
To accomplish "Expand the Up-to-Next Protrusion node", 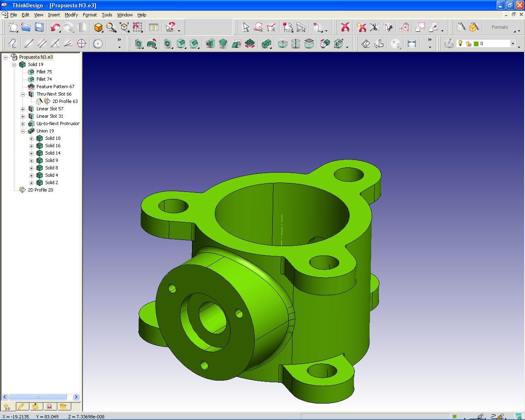I will pos(23,123).
